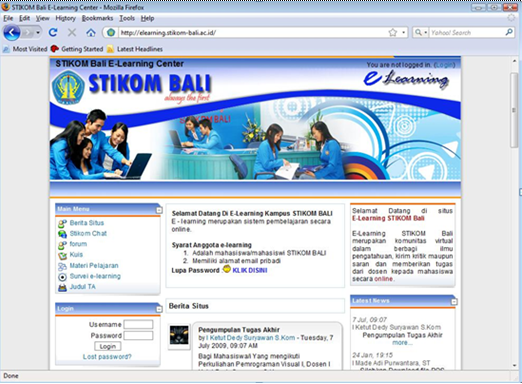The height and width of the screenshot is (384, 522).
Task: Collapse the Main Menu block
Action: (x=159, y=210)
